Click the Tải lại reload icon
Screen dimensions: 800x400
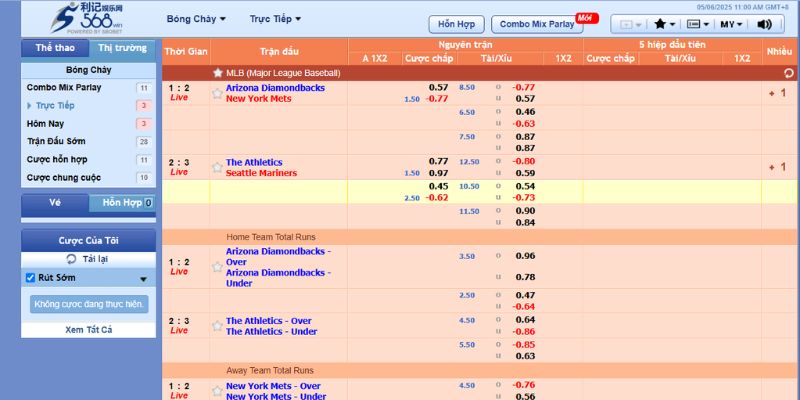72,259
